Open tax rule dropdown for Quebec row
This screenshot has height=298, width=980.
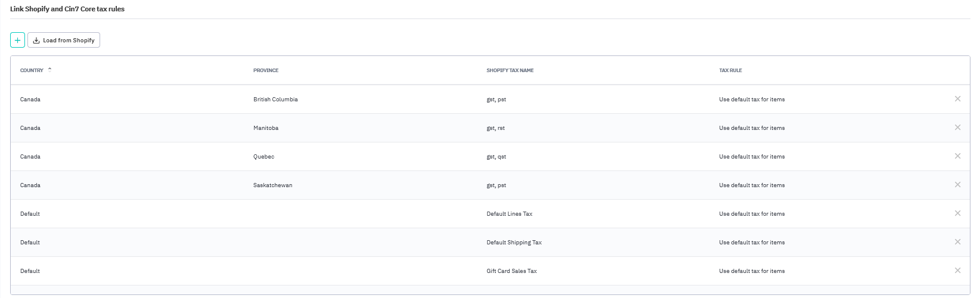pos(752,157)
